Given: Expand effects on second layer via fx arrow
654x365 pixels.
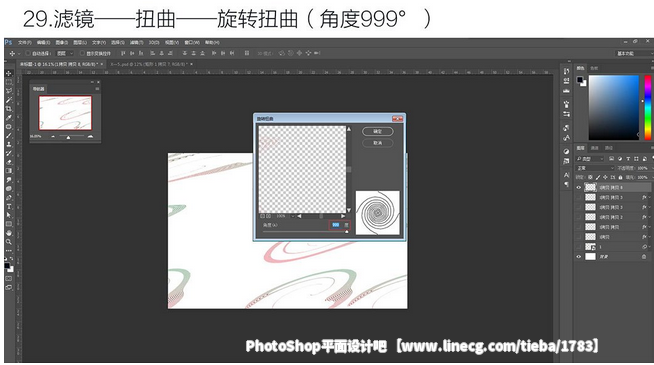Looking at the screenshot, I should [x=649, y=197].
